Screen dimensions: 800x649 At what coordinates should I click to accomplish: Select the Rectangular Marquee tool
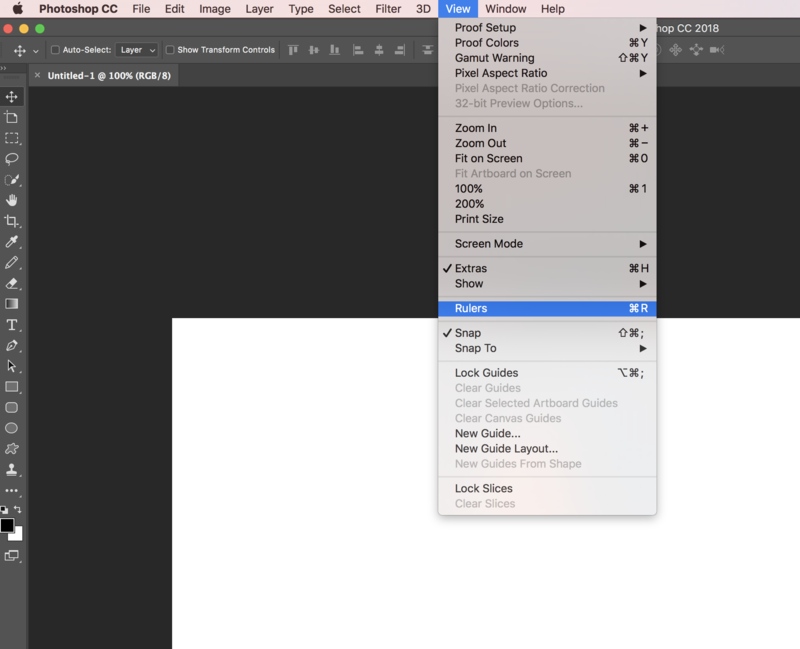coord(11,138)
